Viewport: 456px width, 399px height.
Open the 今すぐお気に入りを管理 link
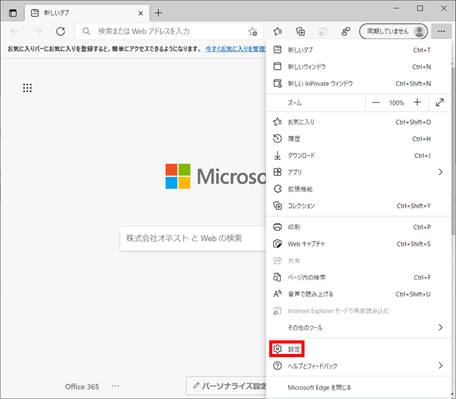click(235, 49)
